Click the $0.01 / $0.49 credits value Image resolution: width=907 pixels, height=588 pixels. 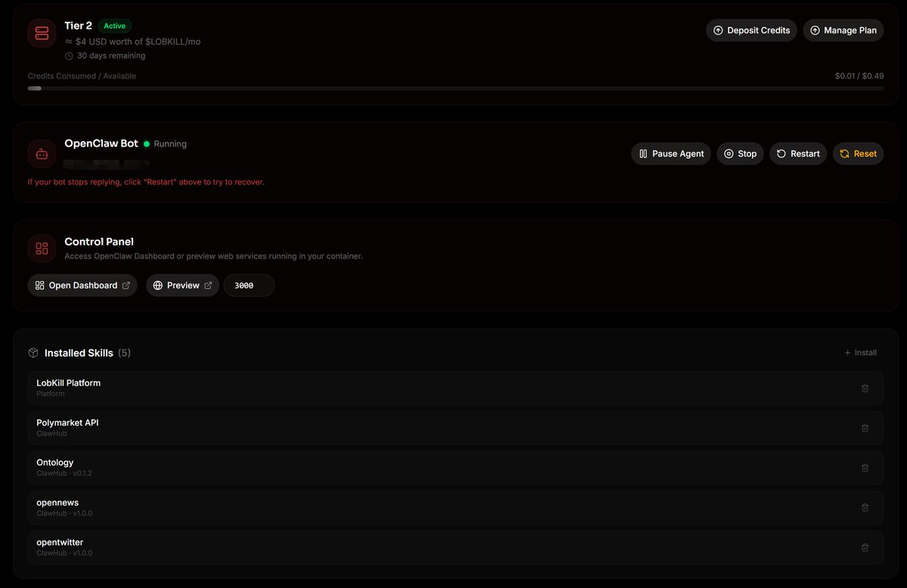859,76
